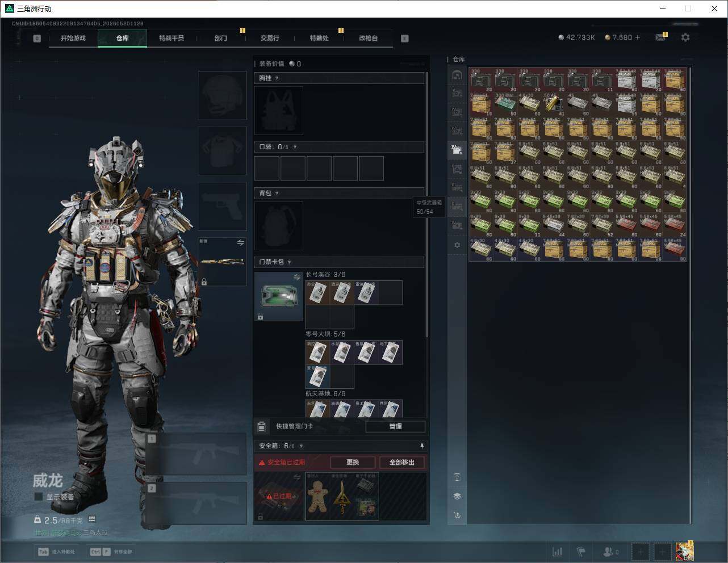Select the equipped melee knife slot
This screenshot has width=728, height=563.
[222, 262]
